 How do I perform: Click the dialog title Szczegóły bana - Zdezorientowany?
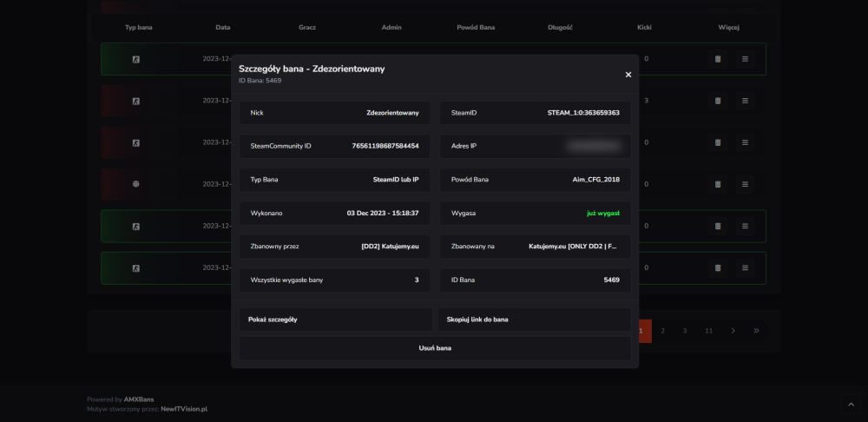[312, 69]
